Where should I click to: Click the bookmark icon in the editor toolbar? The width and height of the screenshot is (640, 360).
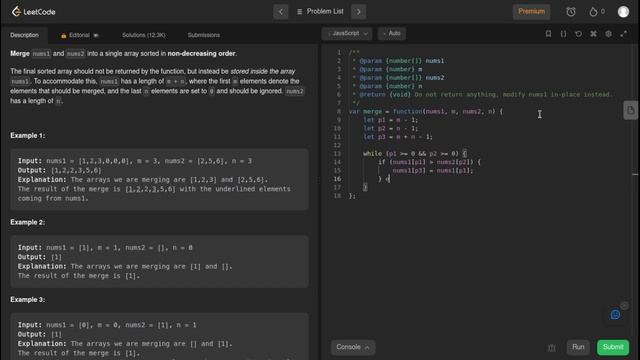548,34
